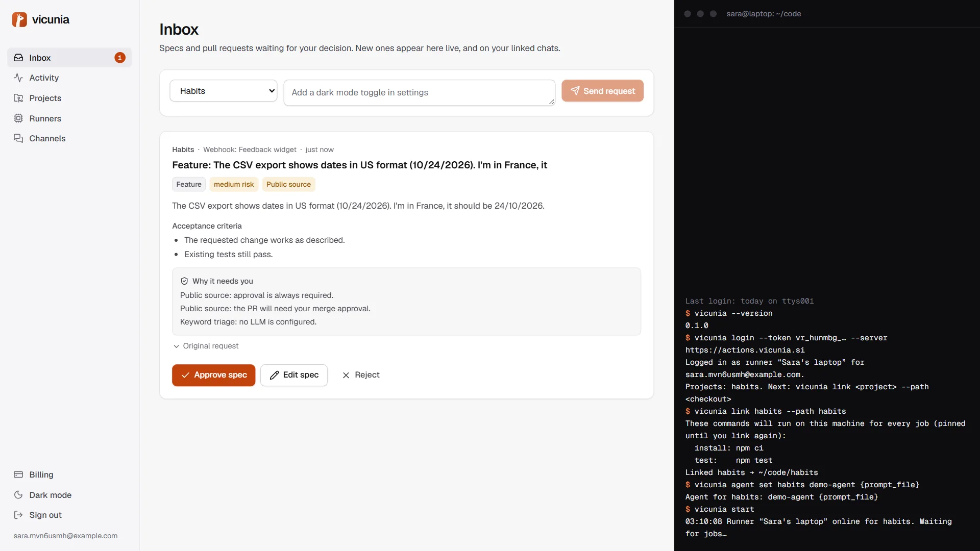This screenshot has width=980, height=551.
Task: Click 'Existing tests still pass.' criterion
Action: coord(229,254)
